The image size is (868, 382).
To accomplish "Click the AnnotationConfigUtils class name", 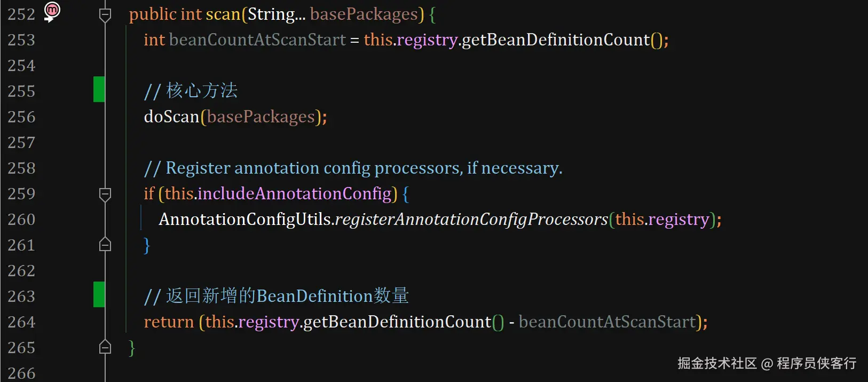I will (244, 219).
